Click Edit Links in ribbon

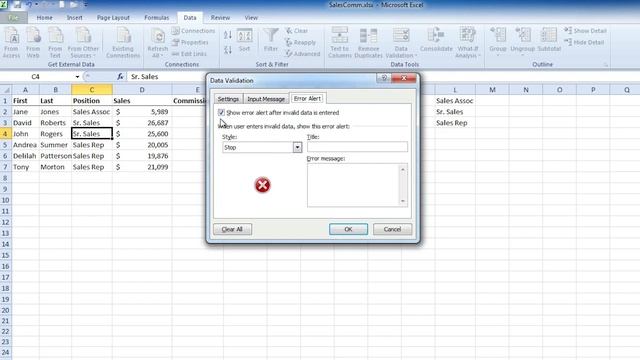click(189, 54)
